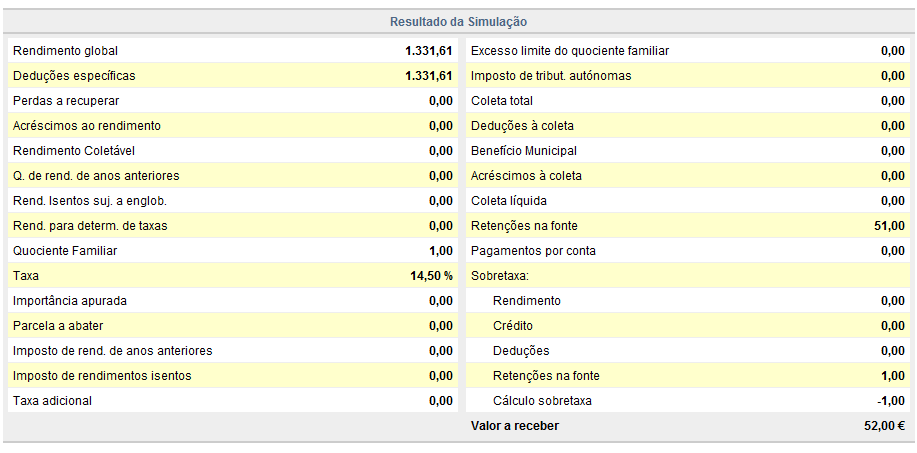
Task: Select the Benefício Municipal row
Action: coord(688,151)
